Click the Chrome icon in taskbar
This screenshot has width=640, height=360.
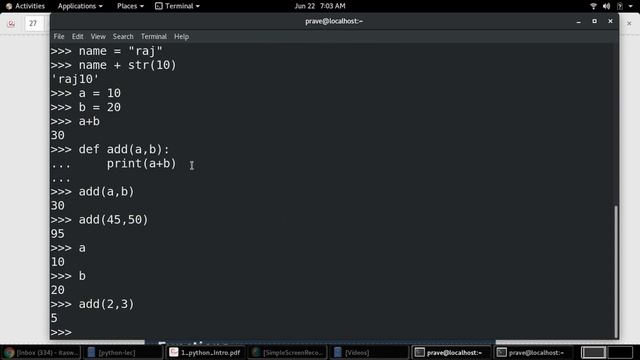(9, 352)
